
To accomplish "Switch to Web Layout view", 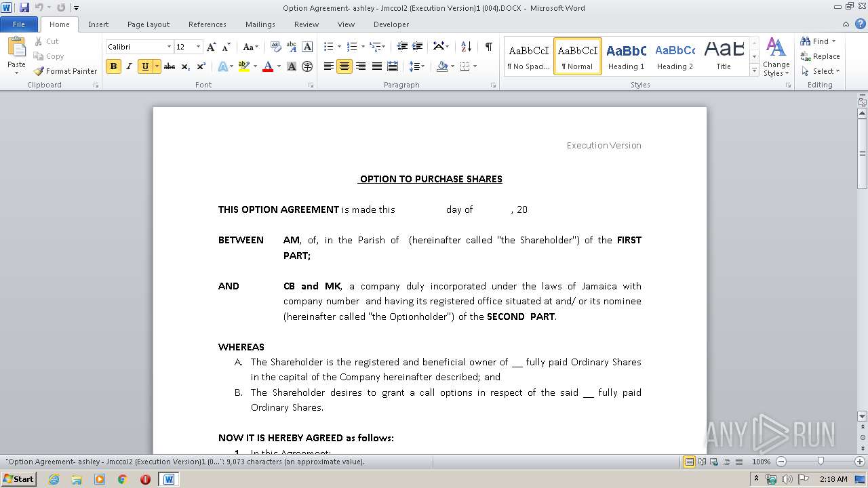I will coord(713,462).
